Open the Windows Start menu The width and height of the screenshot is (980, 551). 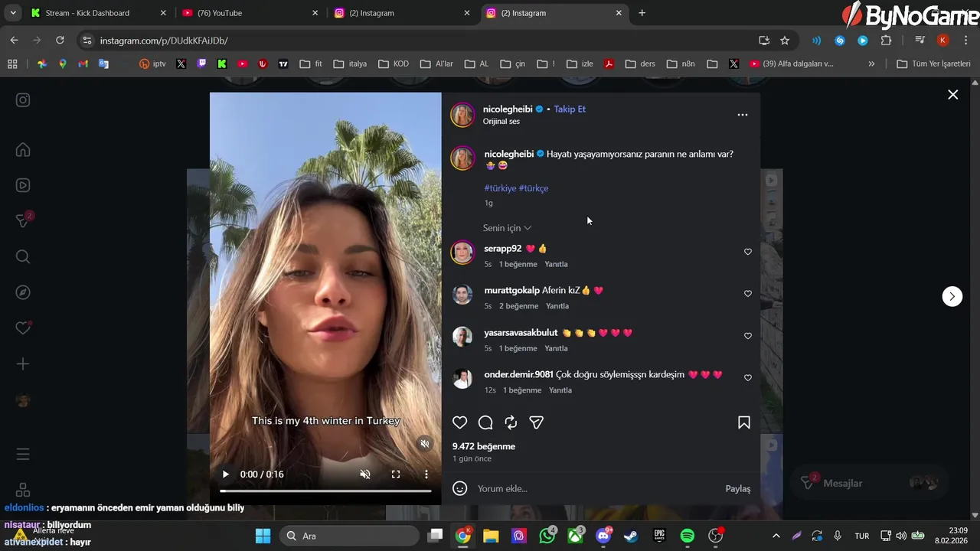263,536
